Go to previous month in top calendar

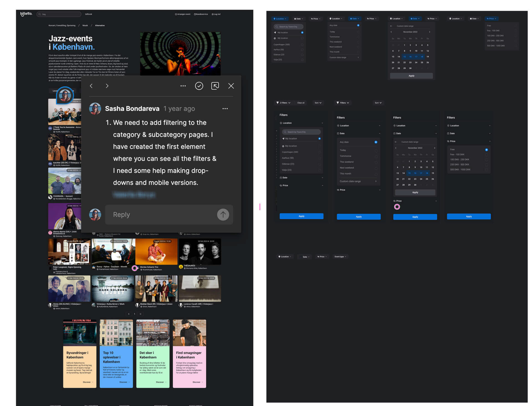[391, 32]
